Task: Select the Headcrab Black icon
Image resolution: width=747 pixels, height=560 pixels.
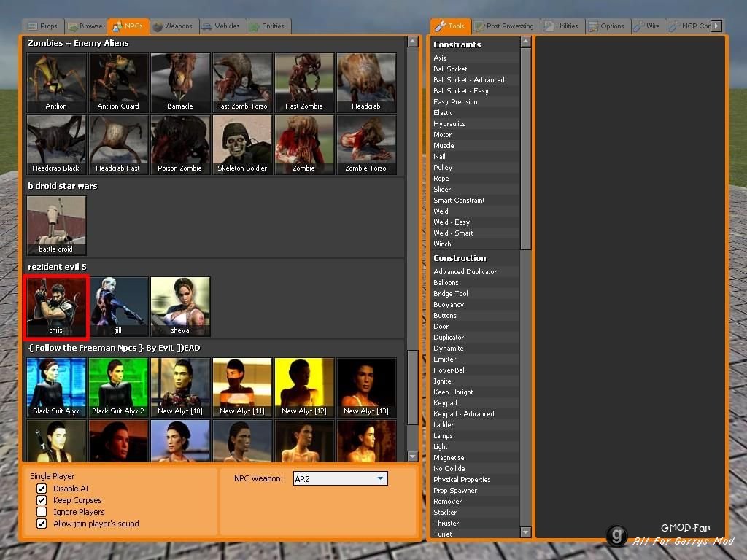Action: (x=56, y=144)
